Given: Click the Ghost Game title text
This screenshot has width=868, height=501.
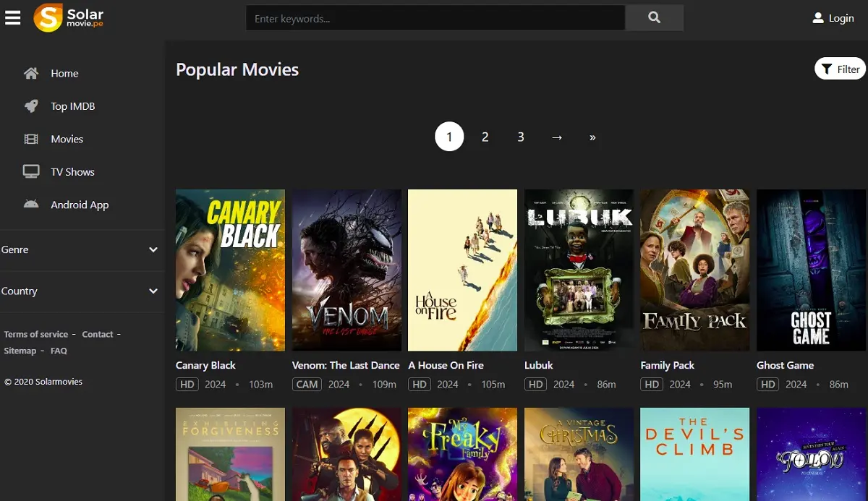Looking at the screenshot, I should pos(785,365).
